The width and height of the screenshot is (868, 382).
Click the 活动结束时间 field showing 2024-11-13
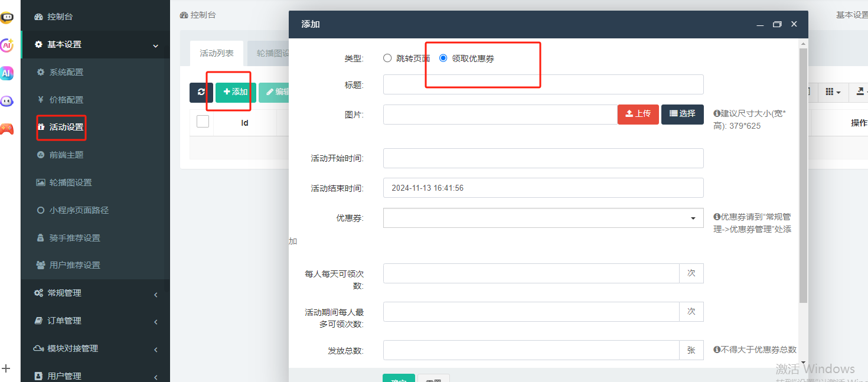tap(543, 188)
